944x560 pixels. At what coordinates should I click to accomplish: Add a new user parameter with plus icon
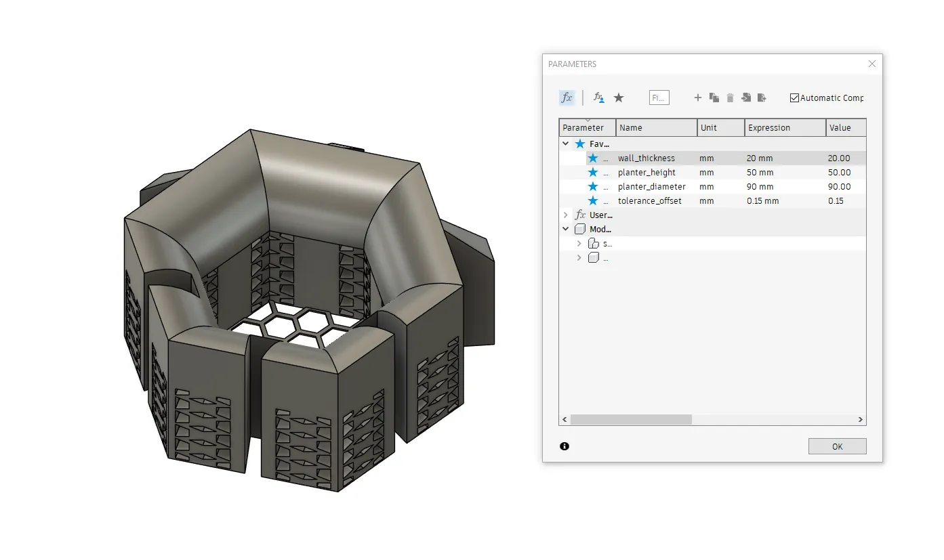[697, 98]
